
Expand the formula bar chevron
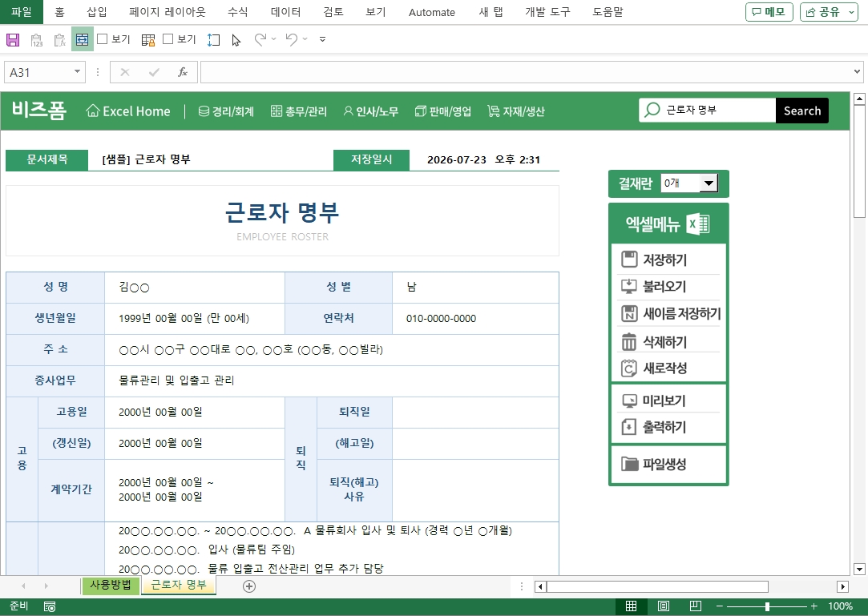(857, 71)
